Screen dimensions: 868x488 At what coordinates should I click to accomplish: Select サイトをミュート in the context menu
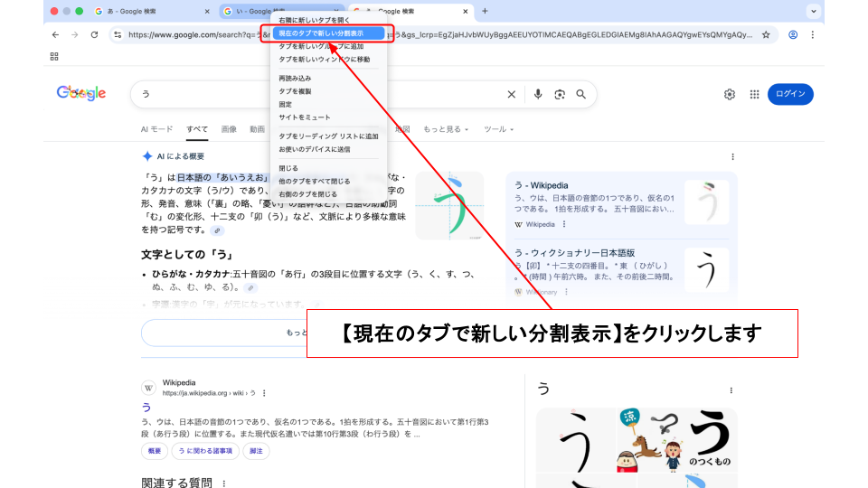click(305, 117)
